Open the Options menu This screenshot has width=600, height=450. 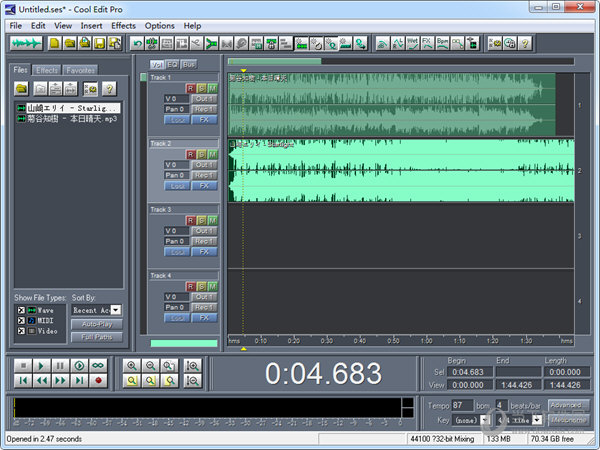click(x=160, y=26)
